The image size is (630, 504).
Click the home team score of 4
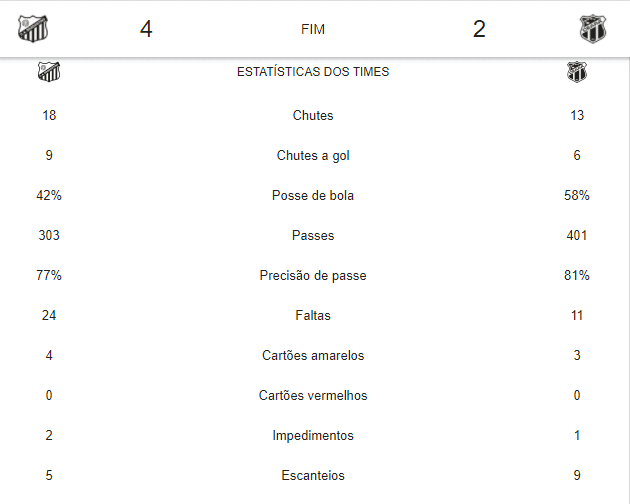146,29
